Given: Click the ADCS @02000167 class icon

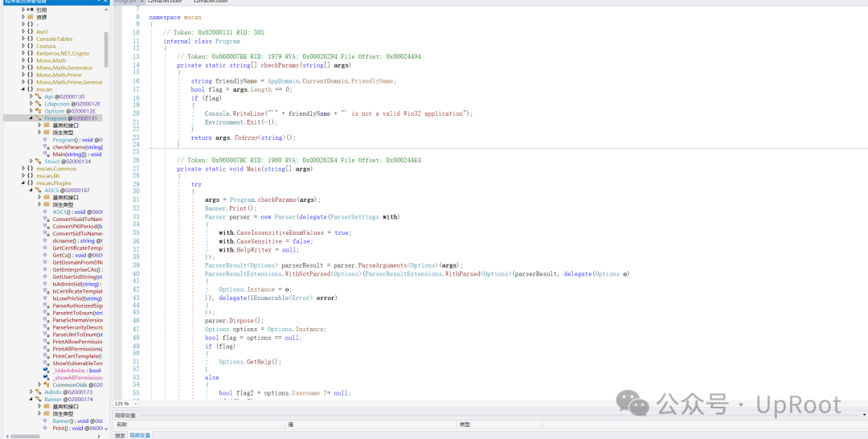Looking at the screenshot, I should [39, 190].
